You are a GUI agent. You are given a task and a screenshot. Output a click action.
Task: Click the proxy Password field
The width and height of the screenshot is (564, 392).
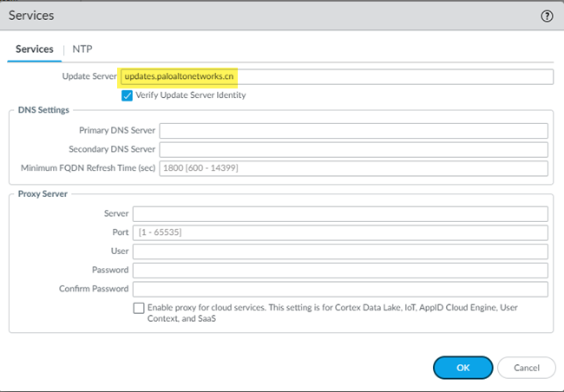340,270
